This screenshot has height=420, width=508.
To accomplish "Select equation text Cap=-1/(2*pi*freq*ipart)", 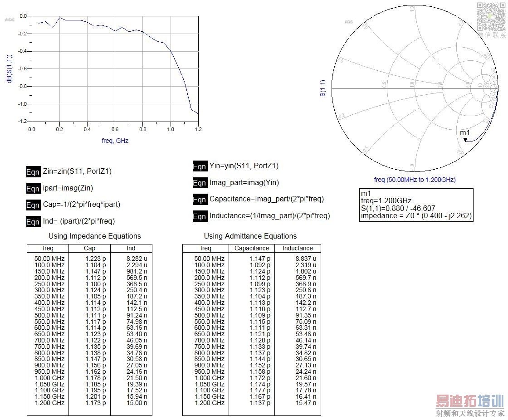I will tap(82, 205).
